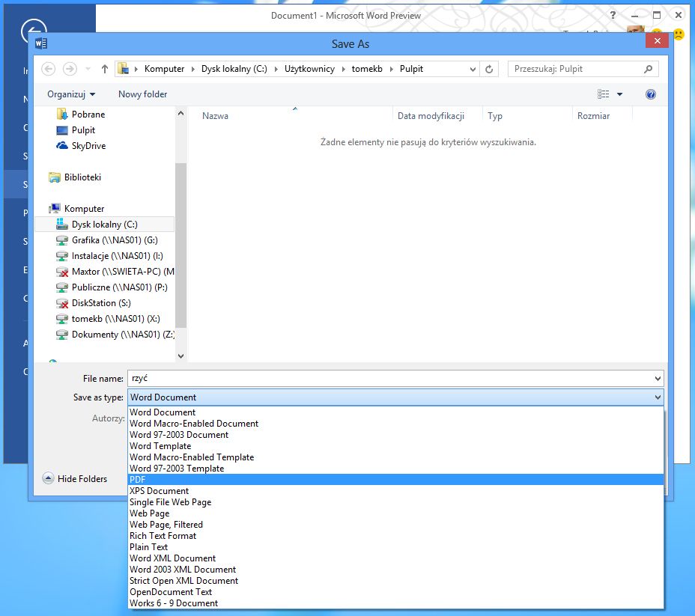Expand address bar path history
The image size is (695, 616).
click(x=473, y=69)
